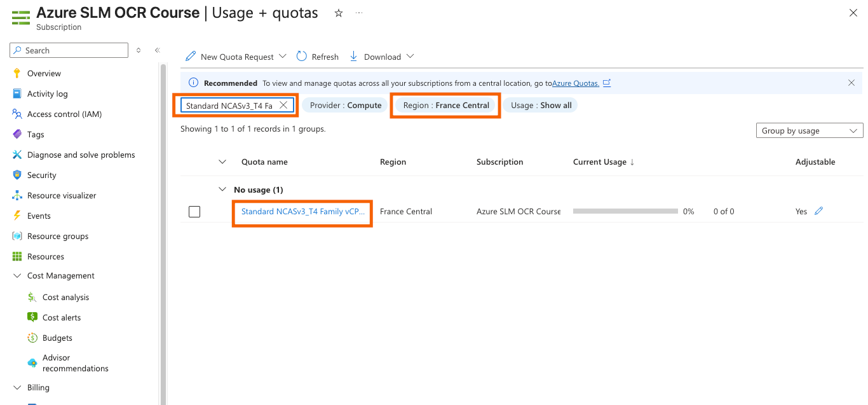Sort by the Adjustable column header
Viewport: 868px width, 405px height.
tap(815, 161)
